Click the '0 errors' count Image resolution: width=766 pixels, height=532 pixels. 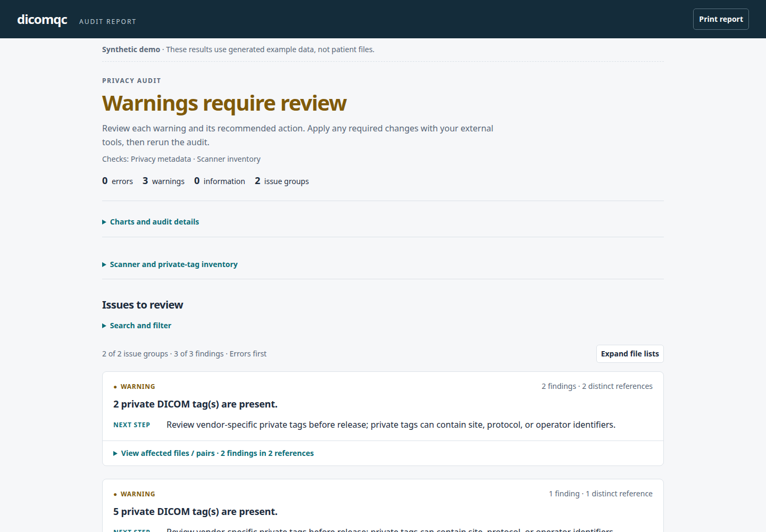tap(118, 181)
